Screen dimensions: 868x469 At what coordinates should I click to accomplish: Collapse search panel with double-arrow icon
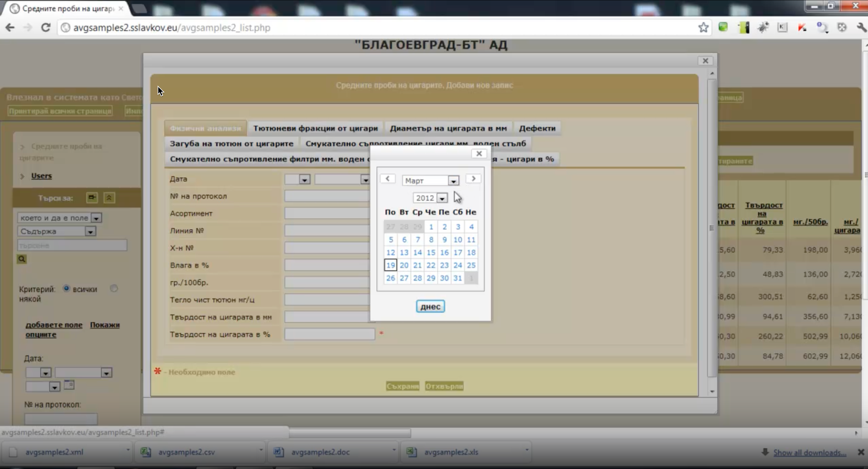click(x=109, y=198)
